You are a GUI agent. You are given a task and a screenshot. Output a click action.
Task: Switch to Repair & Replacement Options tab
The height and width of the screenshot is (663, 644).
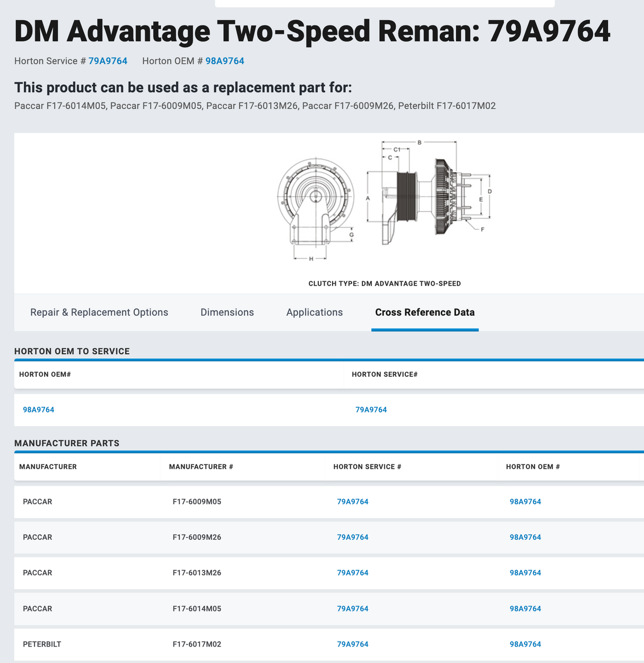click(x=99, y=312)
